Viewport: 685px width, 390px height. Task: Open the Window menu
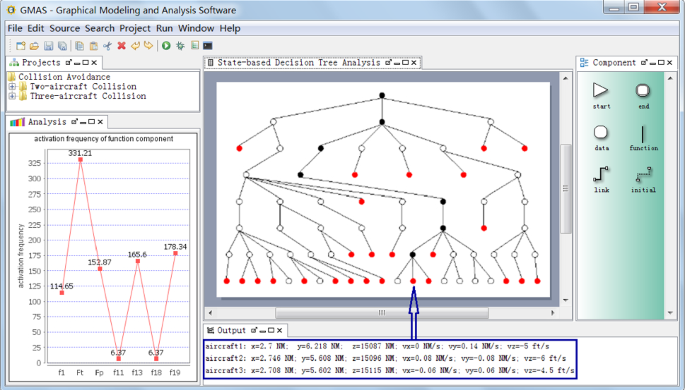coord(196,28)
